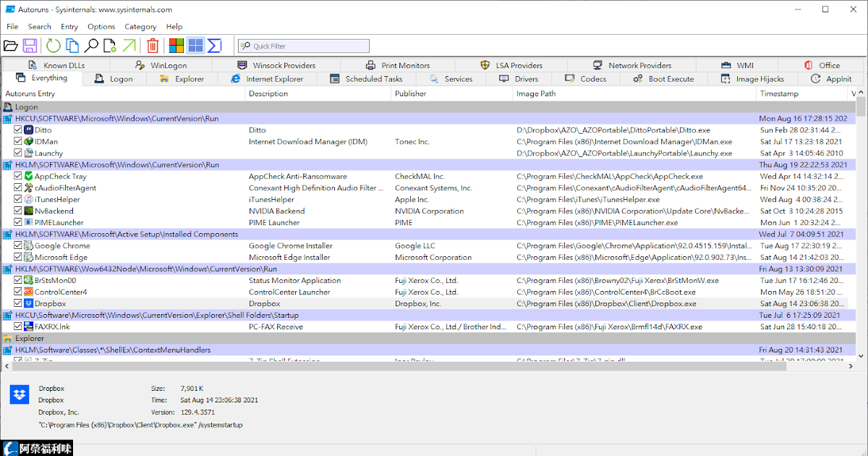Open the Options menu
Viewport: 868px width, 456px height.
click(101, 27)
